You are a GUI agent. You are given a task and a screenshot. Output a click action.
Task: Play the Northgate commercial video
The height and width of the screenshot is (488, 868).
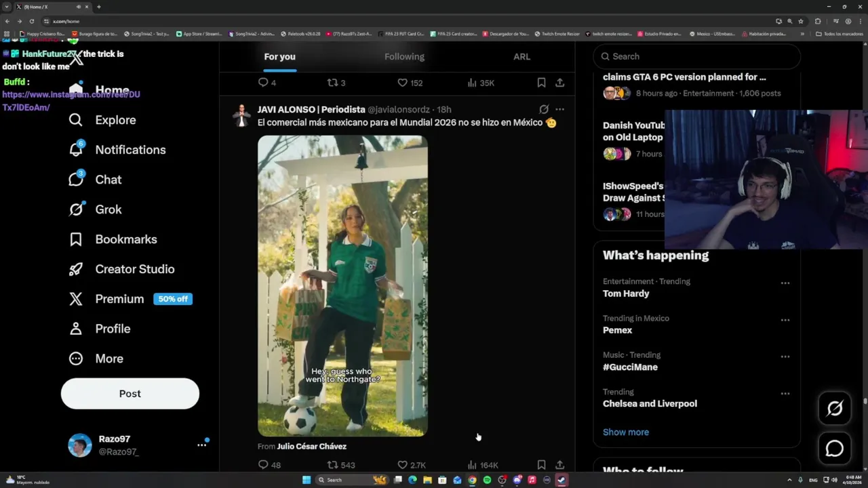click(342, 286)
